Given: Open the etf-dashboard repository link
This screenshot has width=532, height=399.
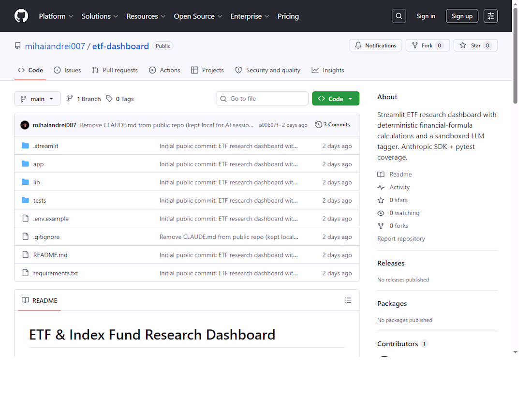Looking at the screenshot, I should 120,46.
